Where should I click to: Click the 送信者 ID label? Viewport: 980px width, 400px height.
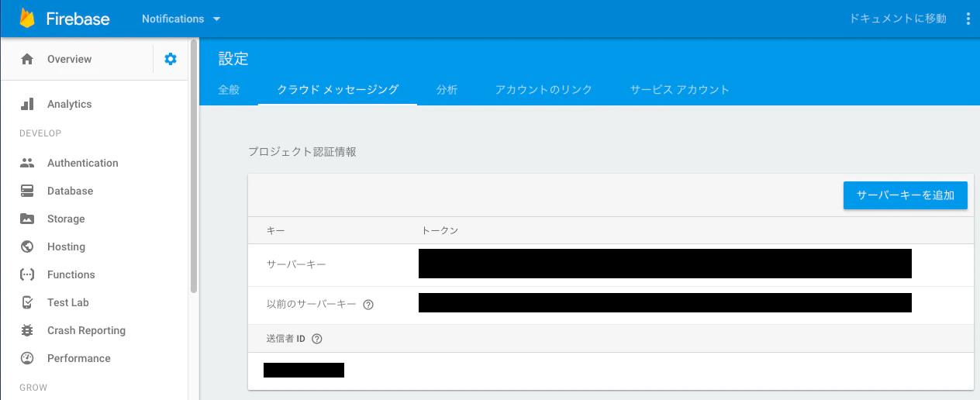coord(286,339)
